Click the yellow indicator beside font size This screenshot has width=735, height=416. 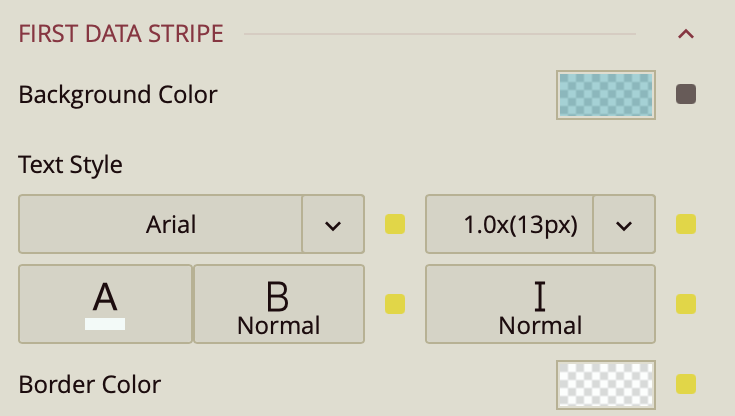coord(686,224)
